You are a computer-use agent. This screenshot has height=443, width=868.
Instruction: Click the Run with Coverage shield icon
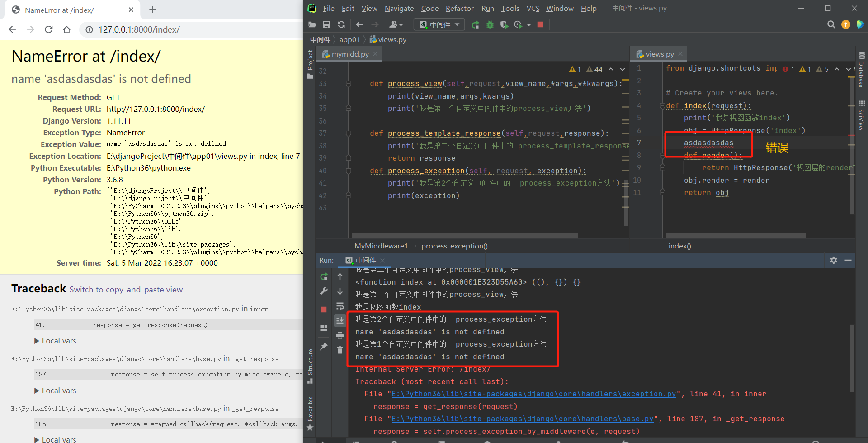coord(504,25)
